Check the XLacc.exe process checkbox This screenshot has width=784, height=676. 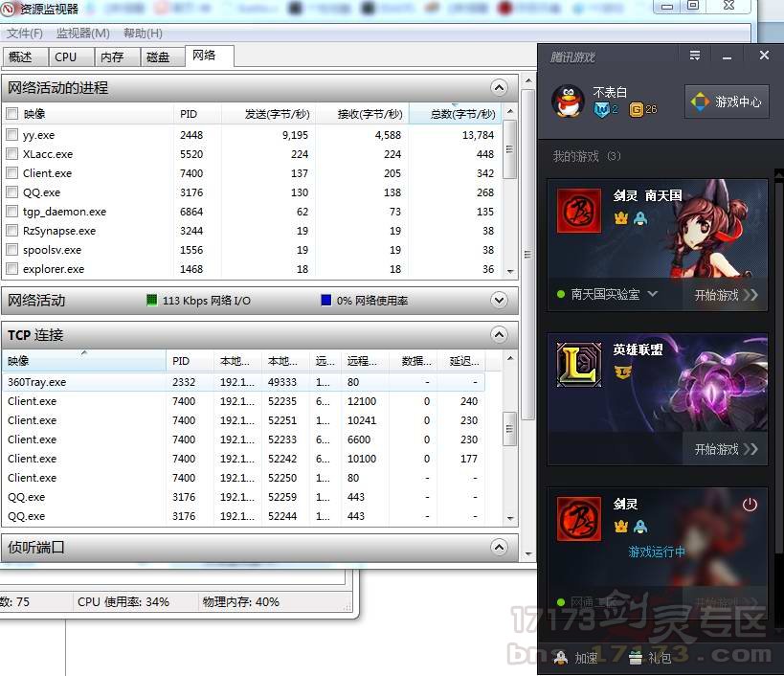(12, 153)
